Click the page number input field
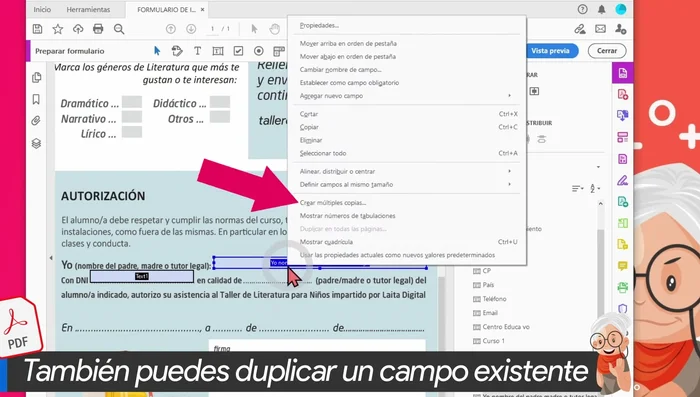 213,29
